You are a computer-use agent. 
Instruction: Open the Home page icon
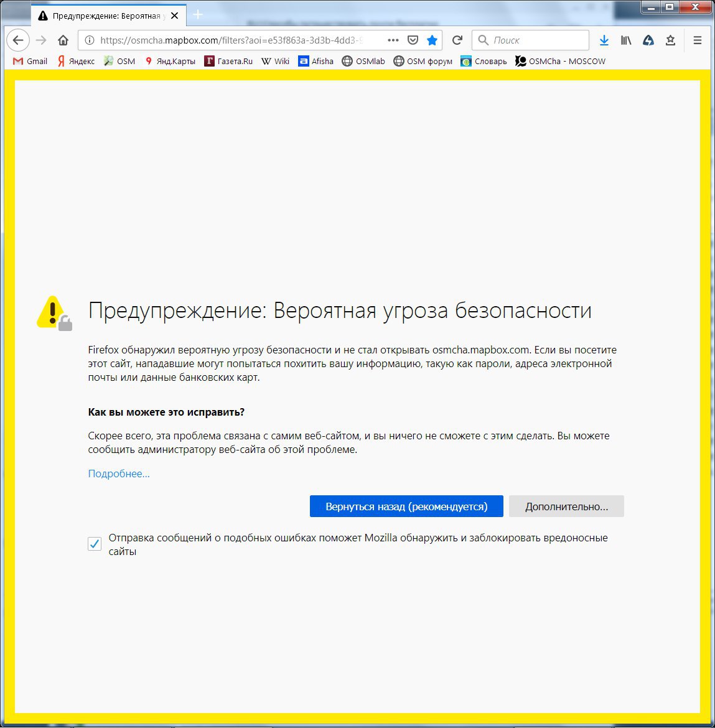click(x=63, y=40)
